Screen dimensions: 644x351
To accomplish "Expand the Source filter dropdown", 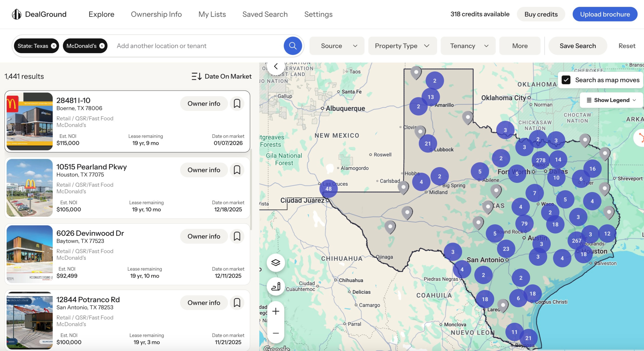I will [337, 46].
